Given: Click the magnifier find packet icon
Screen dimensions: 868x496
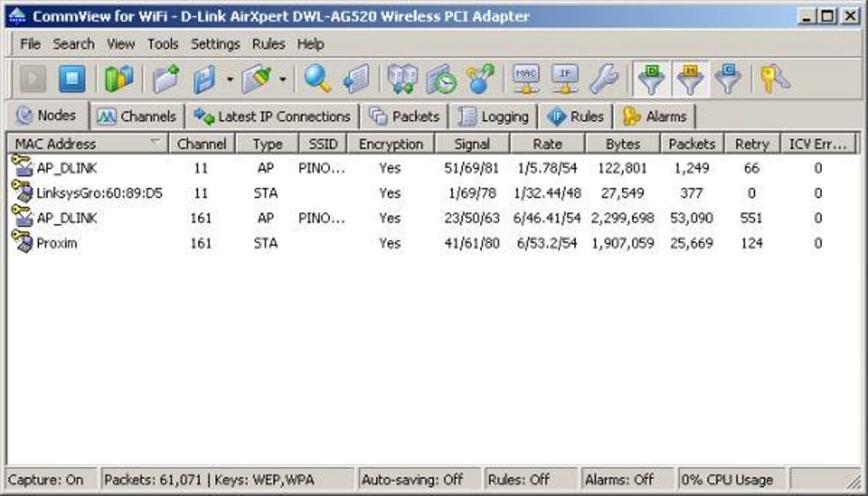Looking at the screenshot, I should (x=317, y=78).
